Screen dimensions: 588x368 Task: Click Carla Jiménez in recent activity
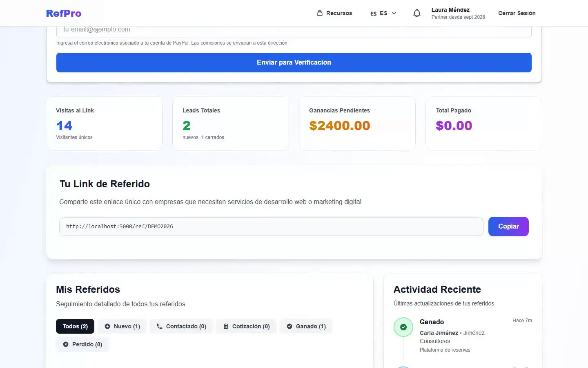pos(439,333)
